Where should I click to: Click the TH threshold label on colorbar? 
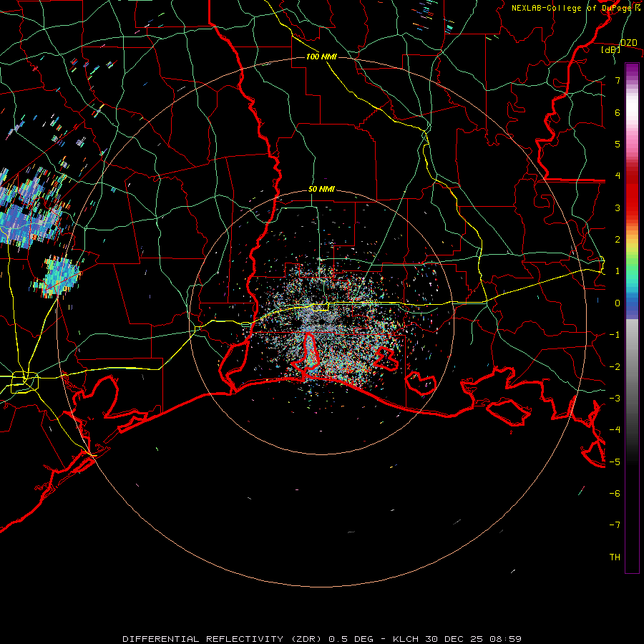(x=615, y=557)
